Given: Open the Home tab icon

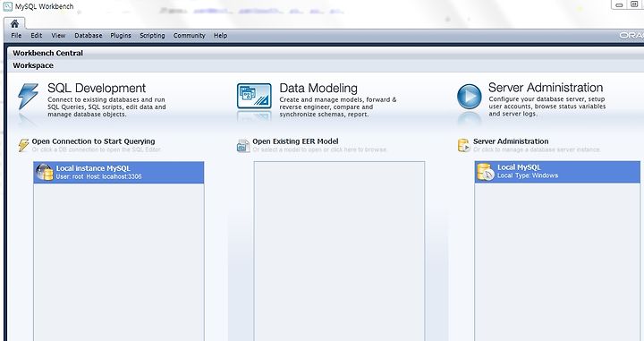Looking at the screenshot, I should [14, 23].
